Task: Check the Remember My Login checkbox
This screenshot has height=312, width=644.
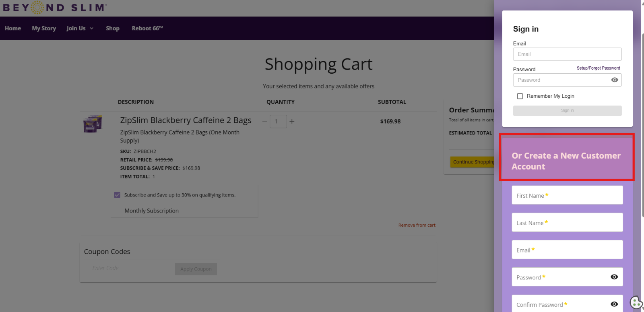Action: pyautogui.click(x=520, y=96)
